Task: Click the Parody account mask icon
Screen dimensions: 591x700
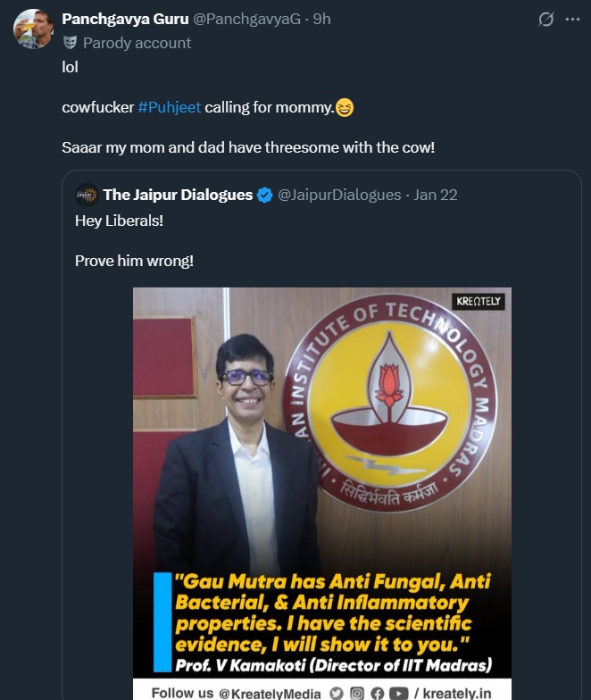Action: pos(70,42)
